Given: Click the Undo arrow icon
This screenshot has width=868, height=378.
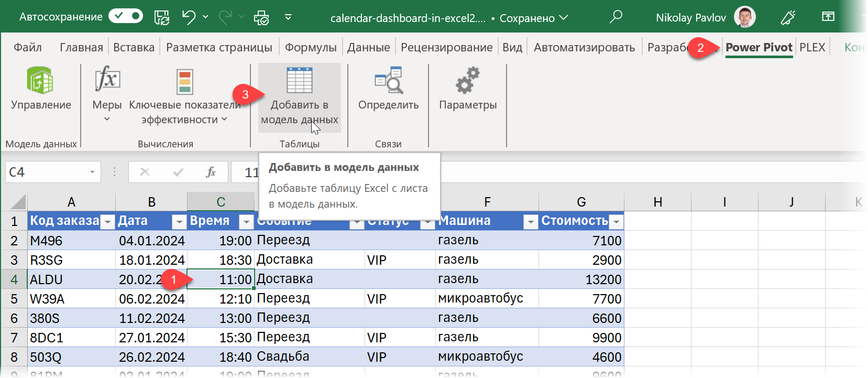Looking at the screenshot, I should (x=189, y=17).
